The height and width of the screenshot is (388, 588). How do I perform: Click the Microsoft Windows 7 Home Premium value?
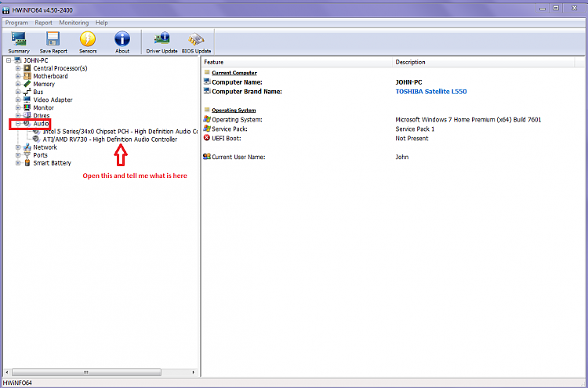pos(468,120)
